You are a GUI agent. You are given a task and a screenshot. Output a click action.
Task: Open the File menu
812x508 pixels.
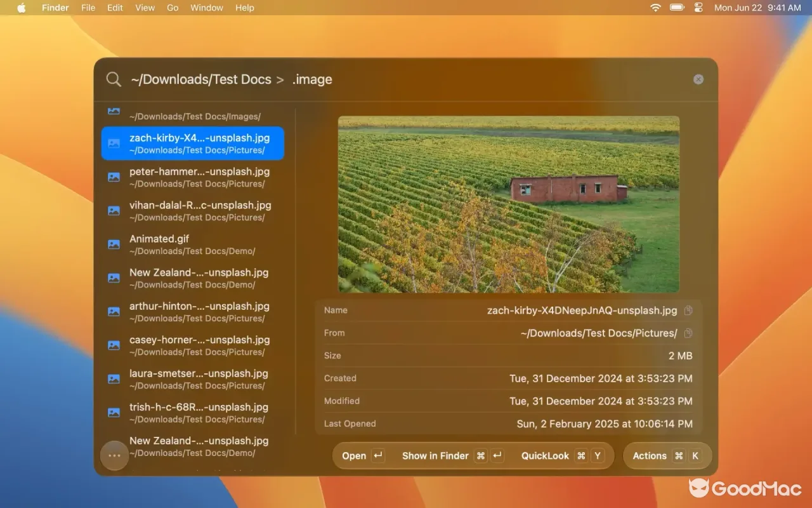(x=88, y=8)
